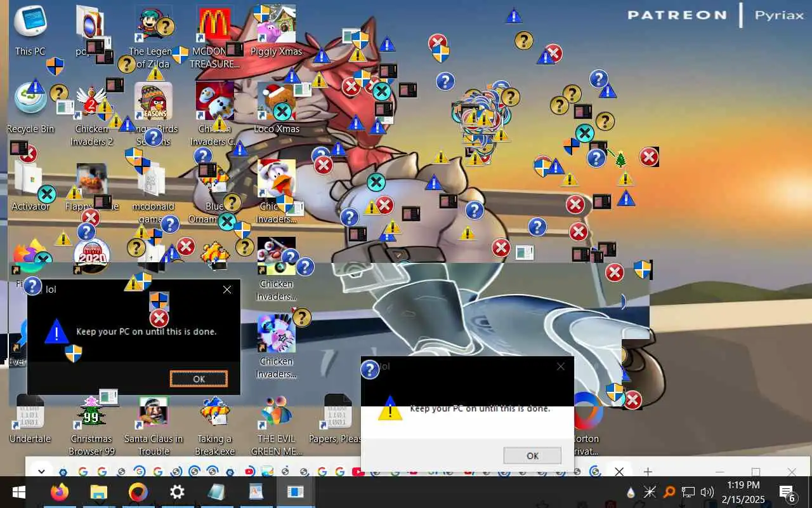Select THE EVIL GREEN ME... desktop shortcut
Screen dimensions: 812x508
[x=276, y=425]
